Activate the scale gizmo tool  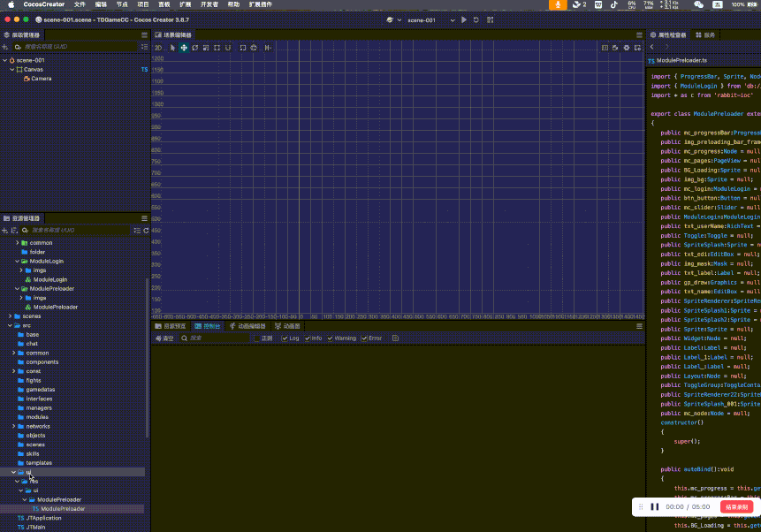tap(206, 48)
